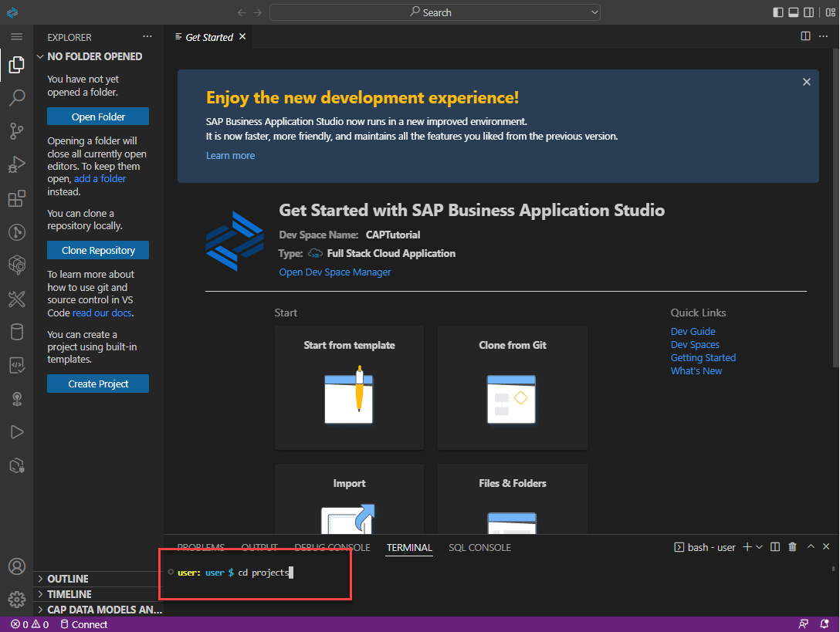Toggle secondary side bar visibility
Screen dimensions: 840x632
(809, 12)
